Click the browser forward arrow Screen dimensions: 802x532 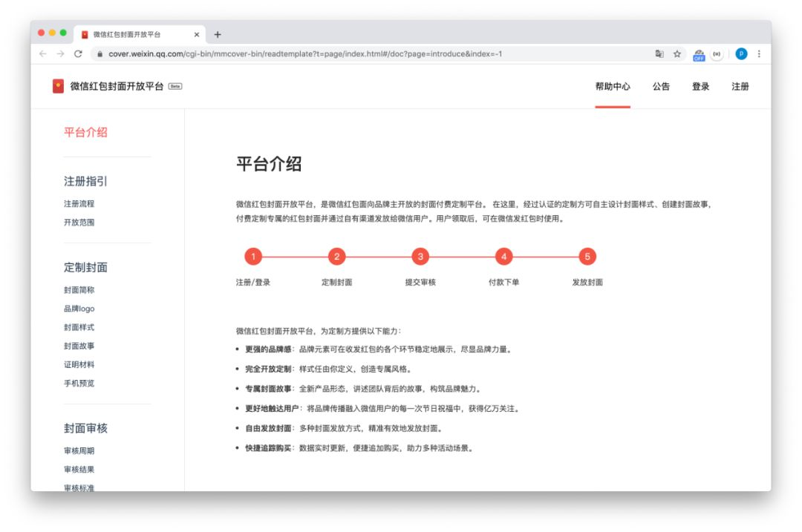(60, 53)
